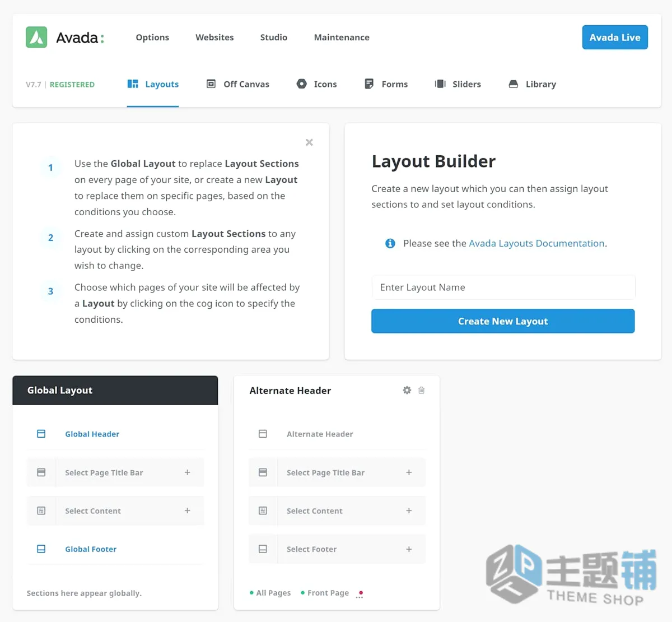Select Page Title Bar text in Global Layout

click(104, 472)
